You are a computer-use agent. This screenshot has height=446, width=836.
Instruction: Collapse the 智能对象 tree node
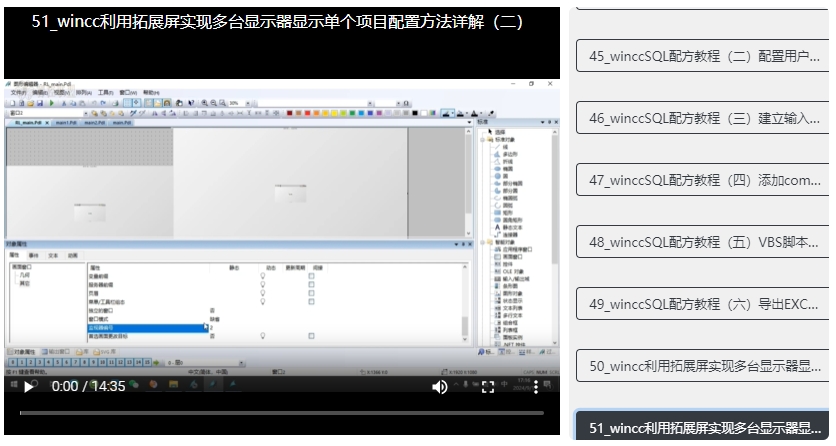[x=483, y=242]
